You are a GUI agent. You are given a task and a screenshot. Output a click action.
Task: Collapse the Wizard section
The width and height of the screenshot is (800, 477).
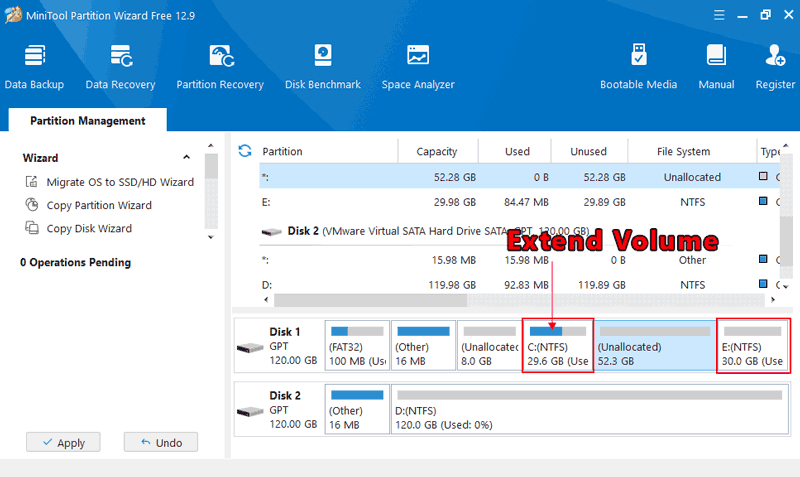[186, 158]
